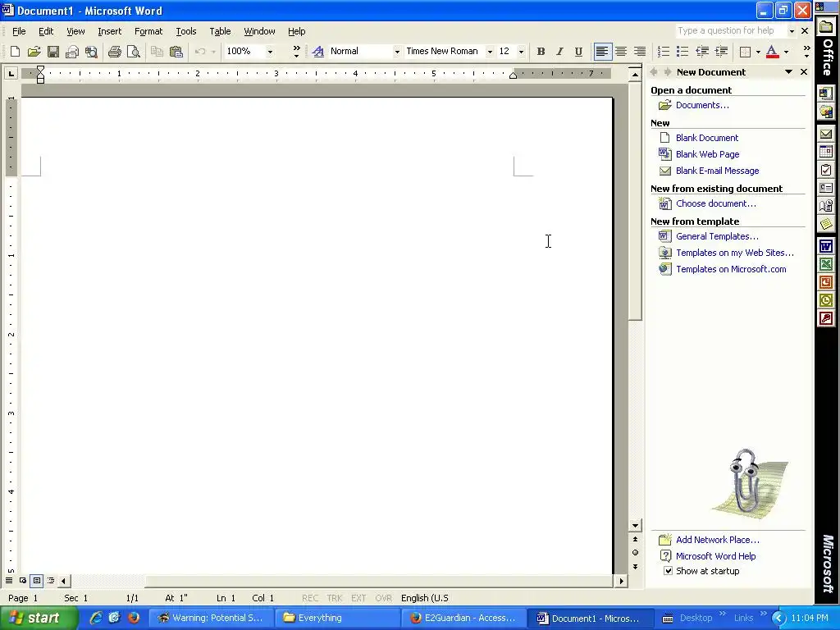Click the Bullets list icon
840x630 pixels.
click(x=682, y=52)
